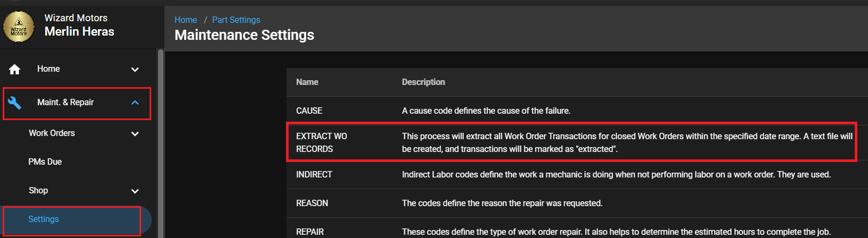Image resolution: width=868 pixels, height=238 pixels.
Task: Expand the Shop submenu arrow
Action: click(x=135, y=191)
